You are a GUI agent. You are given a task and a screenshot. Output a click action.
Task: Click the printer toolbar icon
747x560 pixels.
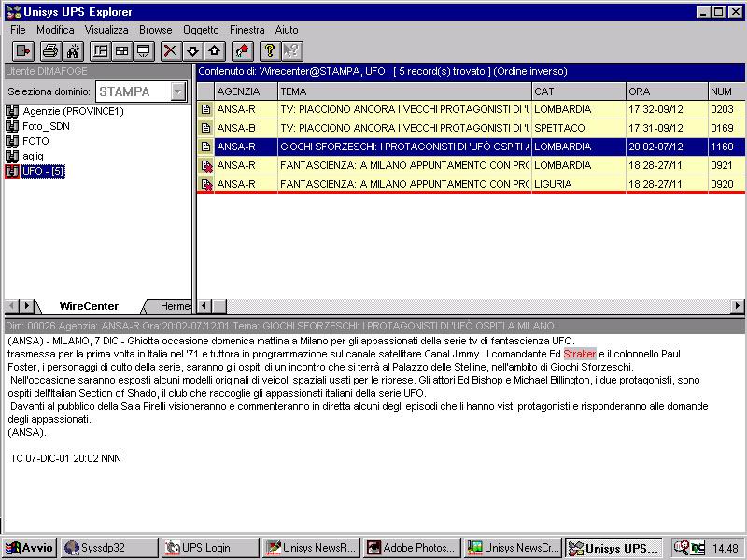tap(50, 51)
